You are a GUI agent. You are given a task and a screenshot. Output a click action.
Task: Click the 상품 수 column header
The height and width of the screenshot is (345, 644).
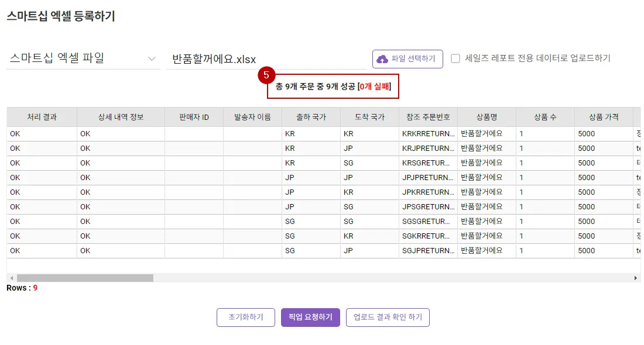(x=545, y=117)
